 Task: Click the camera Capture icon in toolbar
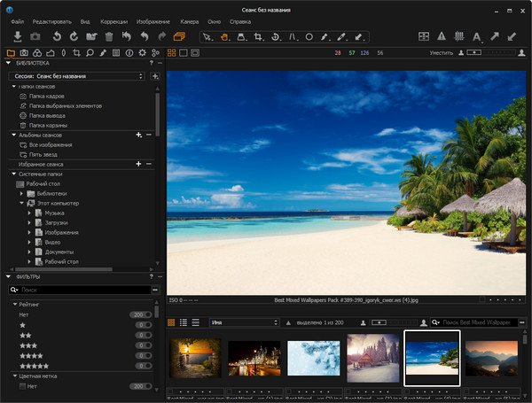[35, 36]
